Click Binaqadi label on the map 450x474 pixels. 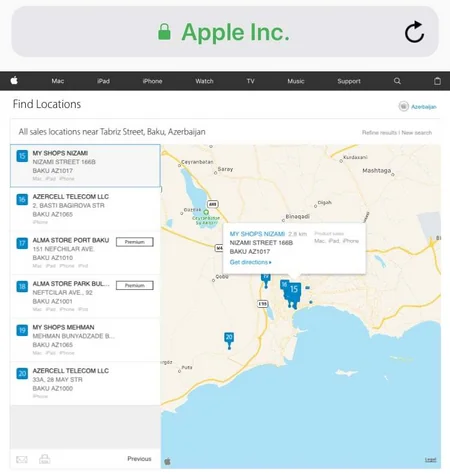(297, 216)
